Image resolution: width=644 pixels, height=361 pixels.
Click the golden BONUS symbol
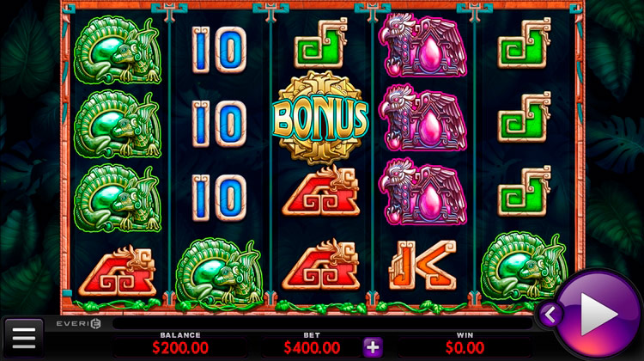320,118
